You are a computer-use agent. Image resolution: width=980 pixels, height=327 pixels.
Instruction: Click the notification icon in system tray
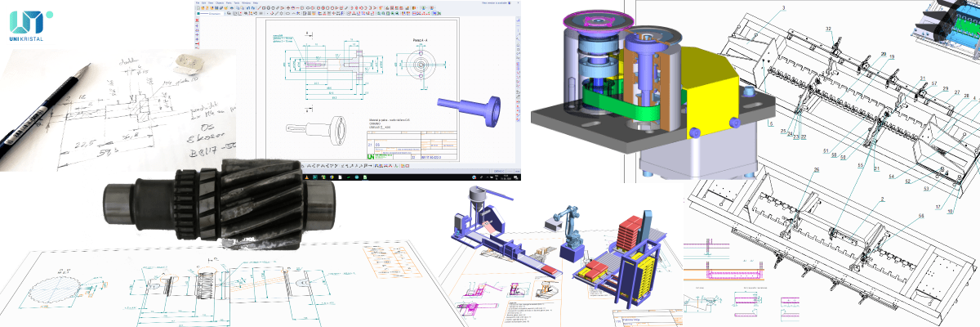pos(515,177)
